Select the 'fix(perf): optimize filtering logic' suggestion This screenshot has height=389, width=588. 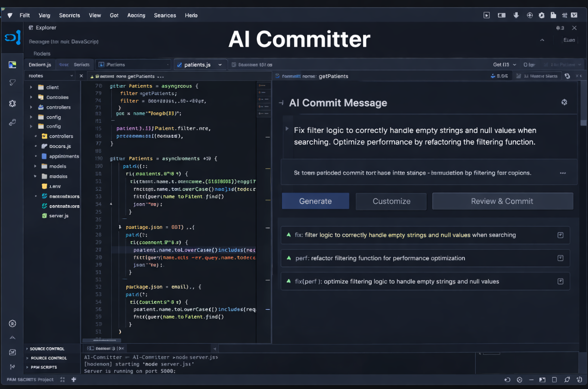coord(425,281)
